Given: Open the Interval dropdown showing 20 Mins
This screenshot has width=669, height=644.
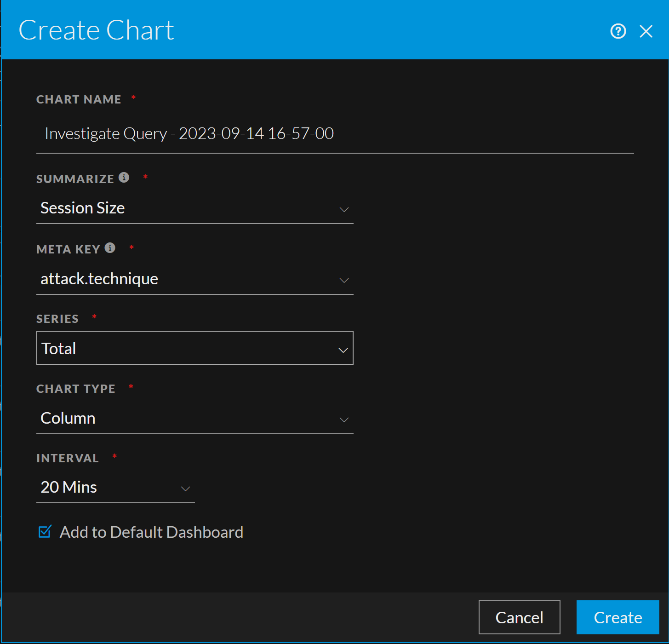Looking at the screenshot, I should pyautogui.click(x=115, y=488).
